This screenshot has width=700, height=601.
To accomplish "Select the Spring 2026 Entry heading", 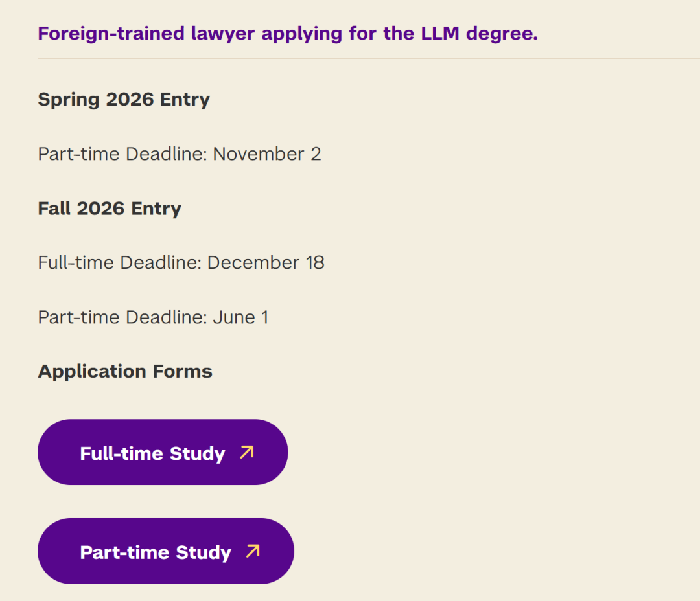I will (124, 100).
